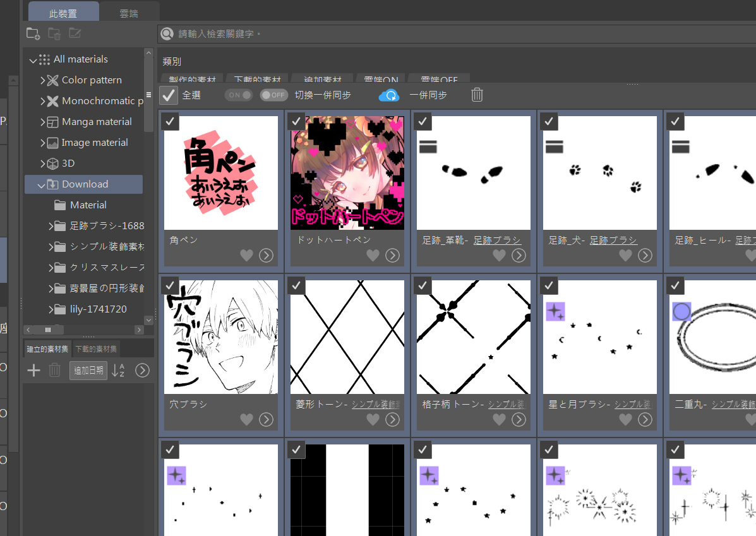Click the search magnifier icon
The image size is (756, 536).
point(167,33)
